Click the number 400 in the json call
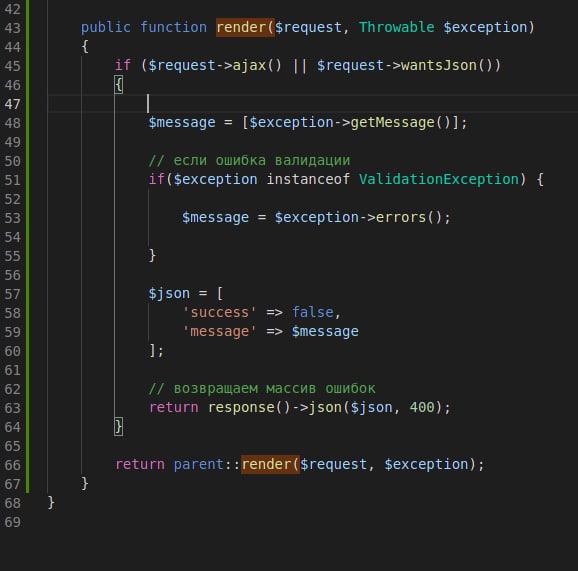 422,407
